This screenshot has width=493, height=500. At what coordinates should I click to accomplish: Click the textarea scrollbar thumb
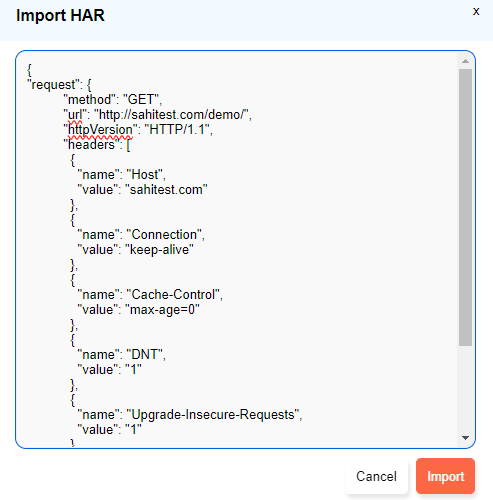(465, 207)
